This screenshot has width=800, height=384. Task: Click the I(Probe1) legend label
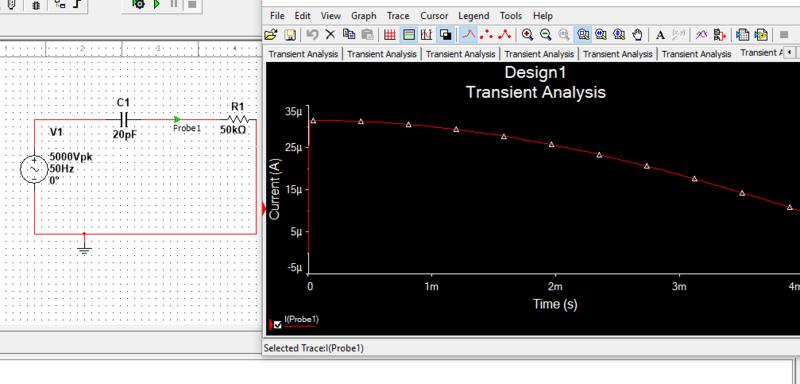(x=302, y=319)
